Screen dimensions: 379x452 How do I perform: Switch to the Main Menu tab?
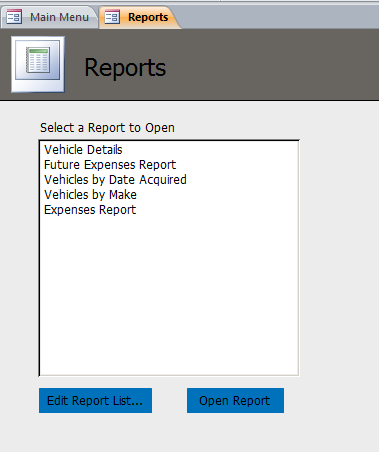pyautogui.click(x=49, y=17)
